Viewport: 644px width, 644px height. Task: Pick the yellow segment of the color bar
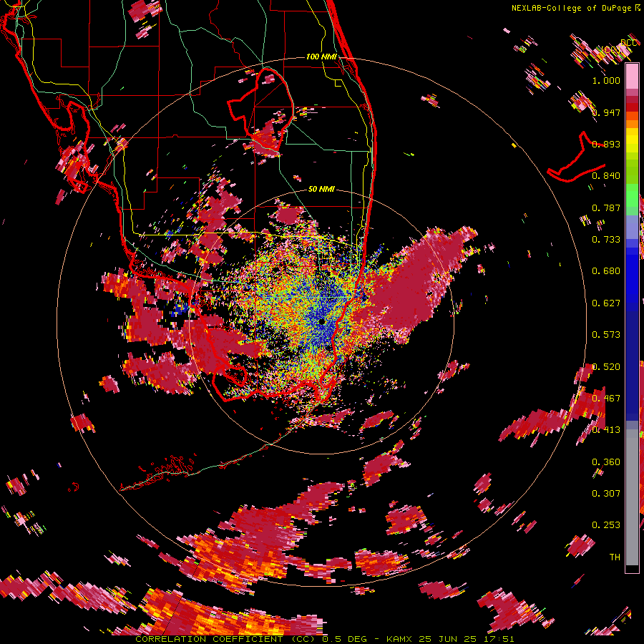click(632, 141)
